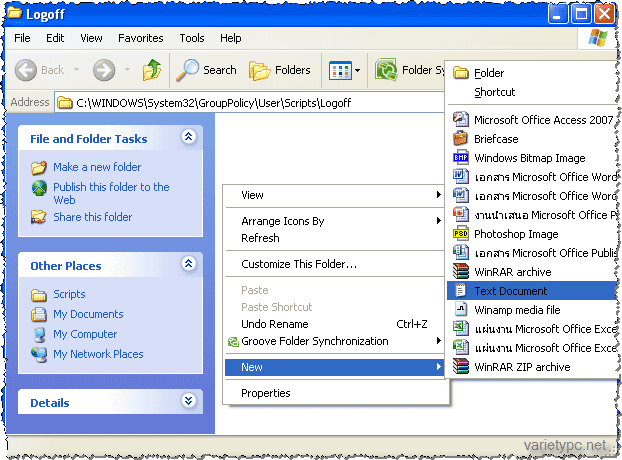This screenshot has height=460, width=622.
Task: Expand Groove Folder Synchronization submenu
Action: click(x=438, y=341)
